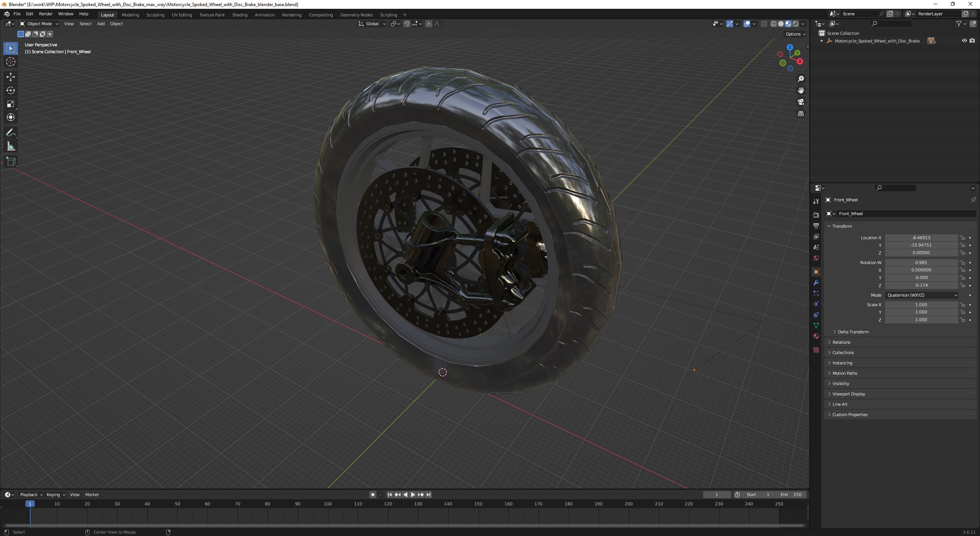
Task: Switch to the Geometry Nodes workspace tab
Action: 356,15
